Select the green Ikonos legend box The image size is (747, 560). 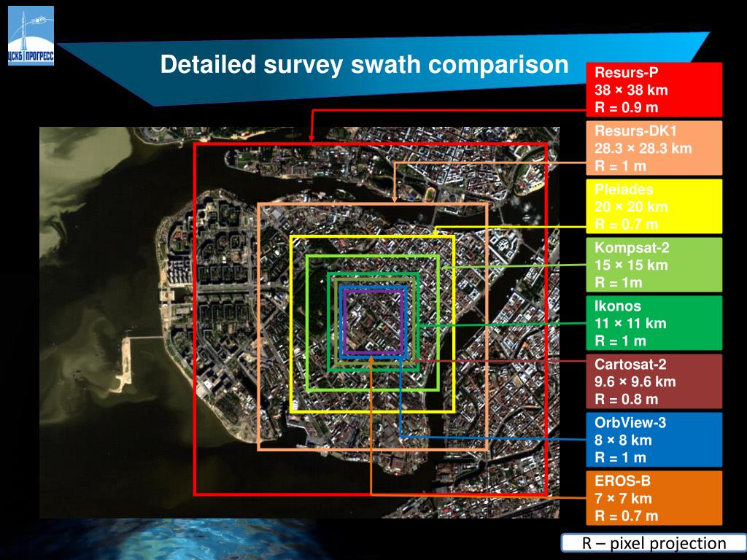click(654, 323)
